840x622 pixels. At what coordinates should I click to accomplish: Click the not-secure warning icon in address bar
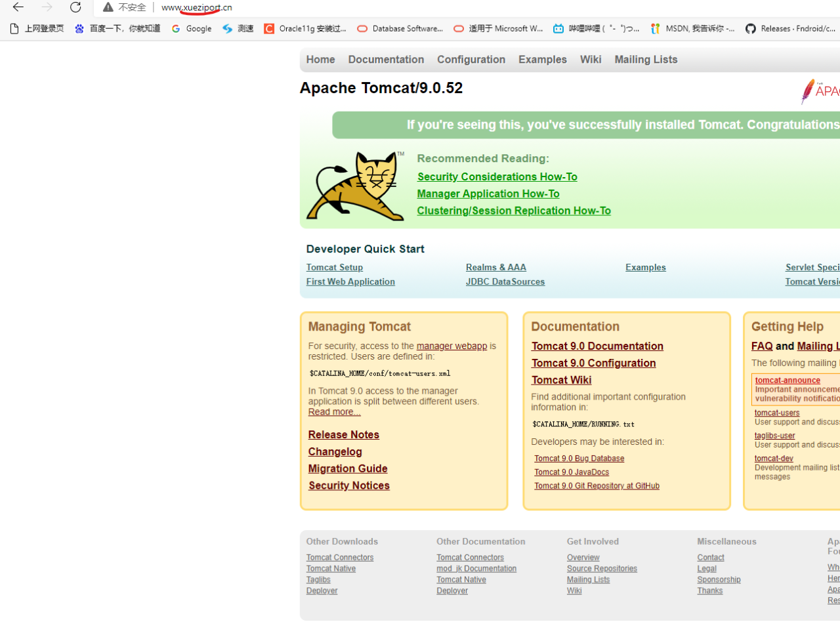point(108,7)
